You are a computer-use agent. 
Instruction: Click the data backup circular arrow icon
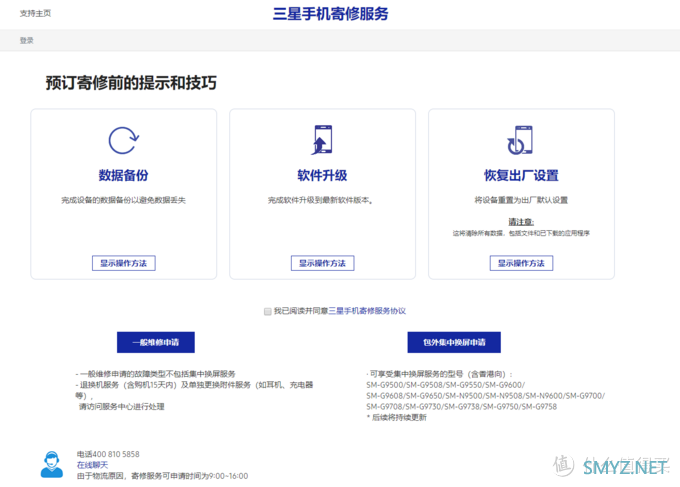[x=124, y=140]
